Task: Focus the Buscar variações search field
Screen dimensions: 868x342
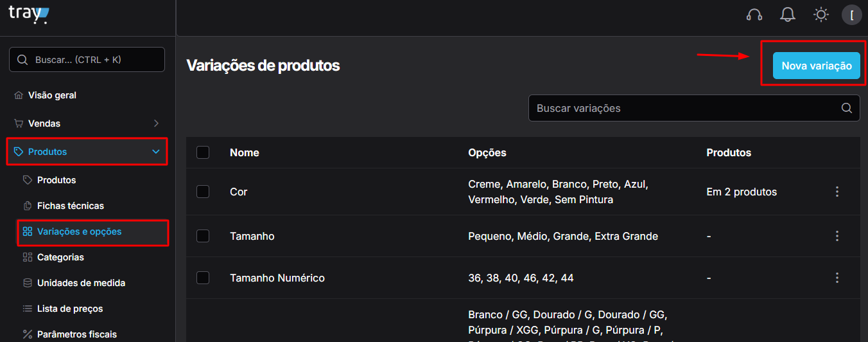Action: point(694,108)
